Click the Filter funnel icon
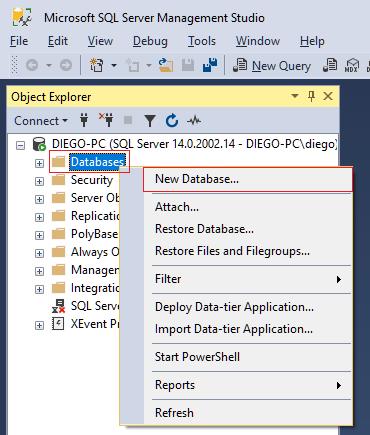370x435 pixels. tap(150, 121)
